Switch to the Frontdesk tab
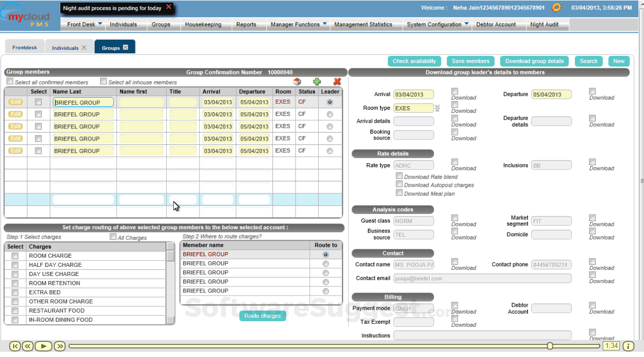The width and height of the screenshot is (644, 357). coord(25,48)
